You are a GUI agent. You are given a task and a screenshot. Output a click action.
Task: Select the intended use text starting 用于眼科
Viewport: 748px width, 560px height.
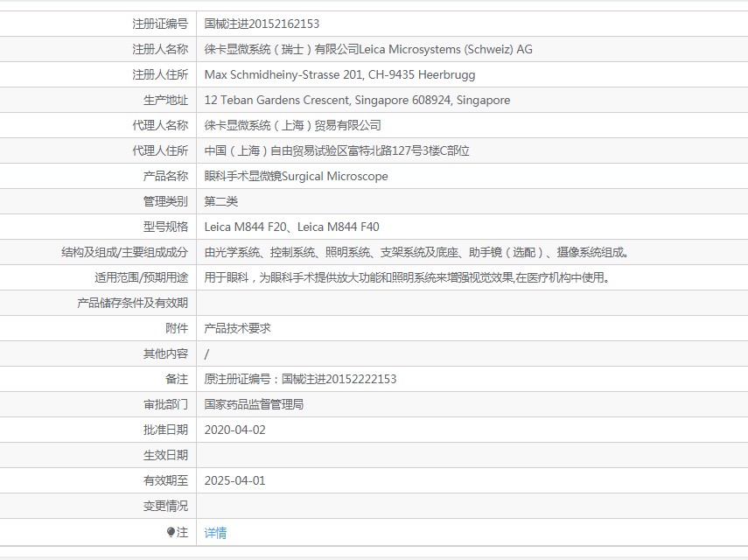[408, 277]
